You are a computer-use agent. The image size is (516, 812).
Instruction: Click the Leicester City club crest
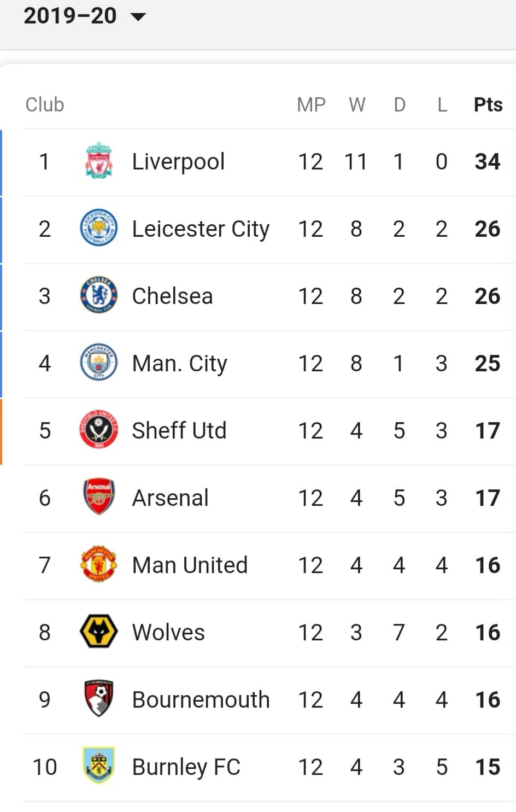coord(99,229)
